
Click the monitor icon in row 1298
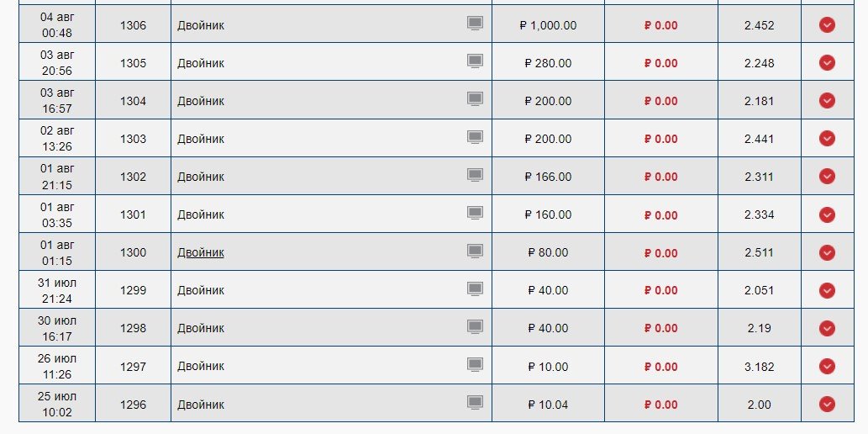475,326
